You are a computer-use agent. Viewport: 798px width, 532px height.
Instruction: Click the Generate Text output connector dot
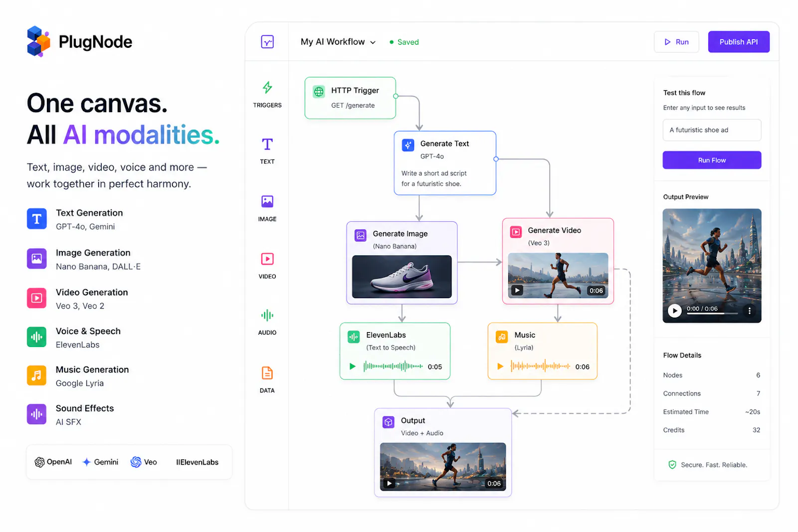[x=496, y=159]
